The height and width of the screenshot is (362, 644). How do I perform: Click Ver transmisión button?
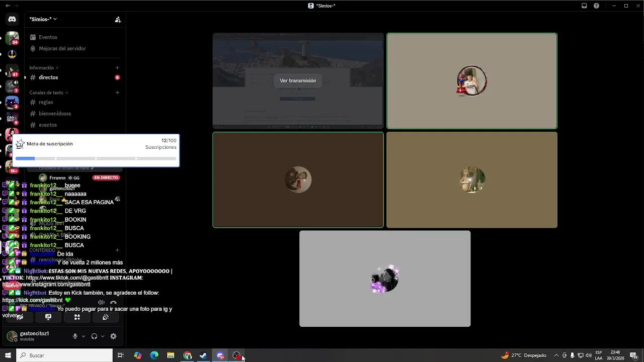pyautogui.click(x=298, y=80)
